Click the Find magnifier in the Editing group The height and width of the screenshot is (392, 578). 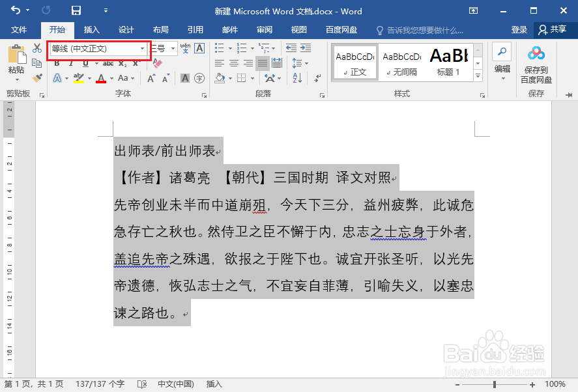tap(502, 52)
